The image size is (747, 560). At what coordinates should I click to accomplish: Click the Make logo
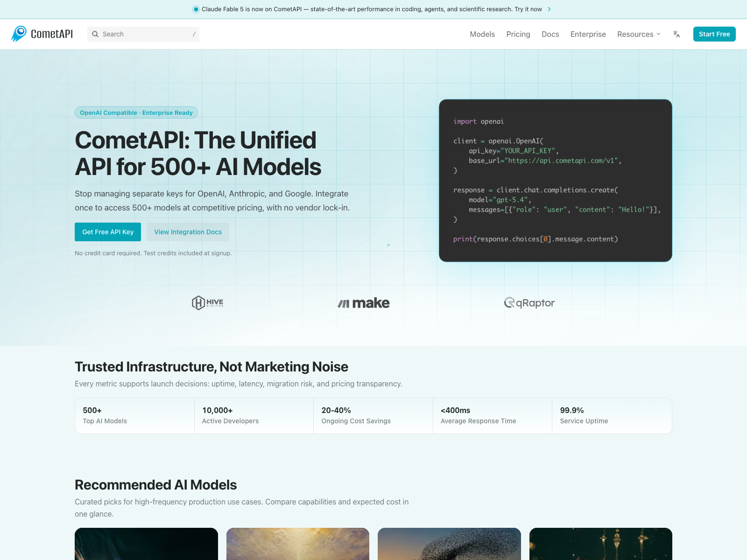(364, 303)
